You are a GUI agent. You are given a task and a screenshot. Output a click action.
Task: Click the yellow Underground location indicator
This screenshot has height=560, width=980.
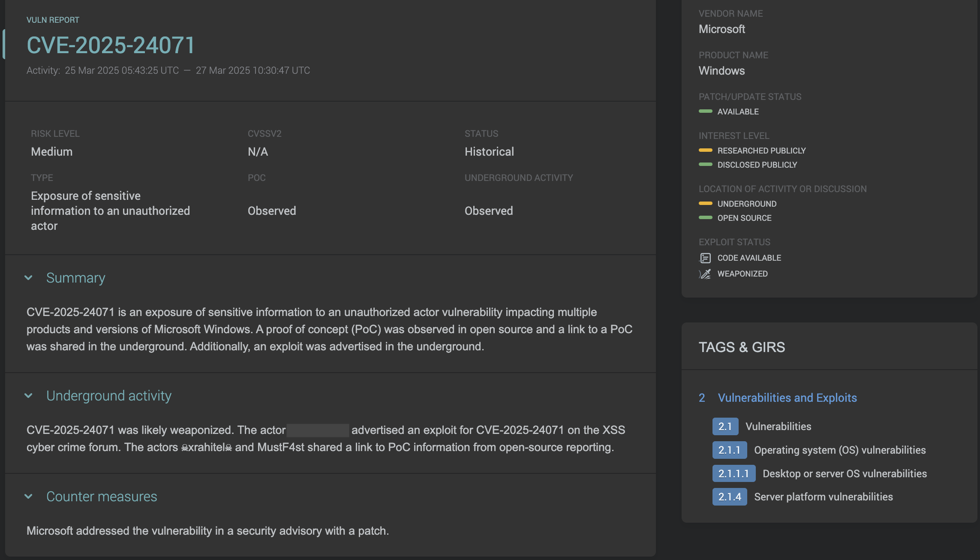point(705,204)
